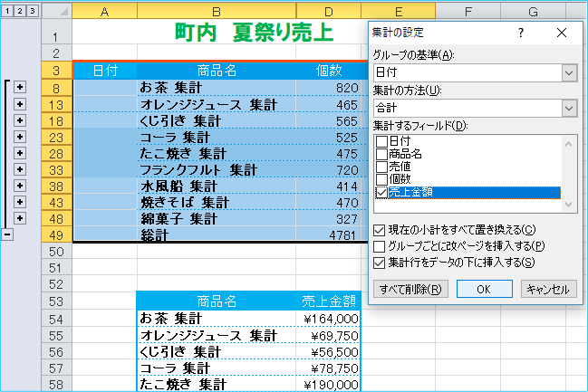
Task: Click outline level 3 button
Action: 34,12
